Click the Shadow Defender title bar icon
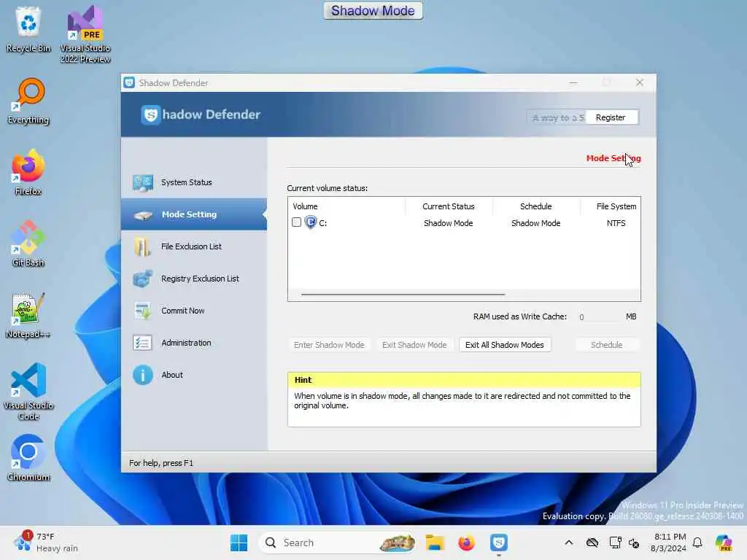Screen dimensions: 747x560 point(129,83)
